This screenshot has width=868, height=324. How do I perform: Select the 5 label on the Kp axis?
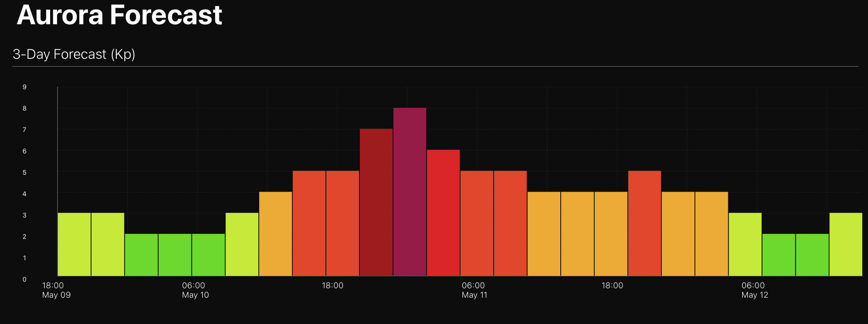click(x=25, y=173)
